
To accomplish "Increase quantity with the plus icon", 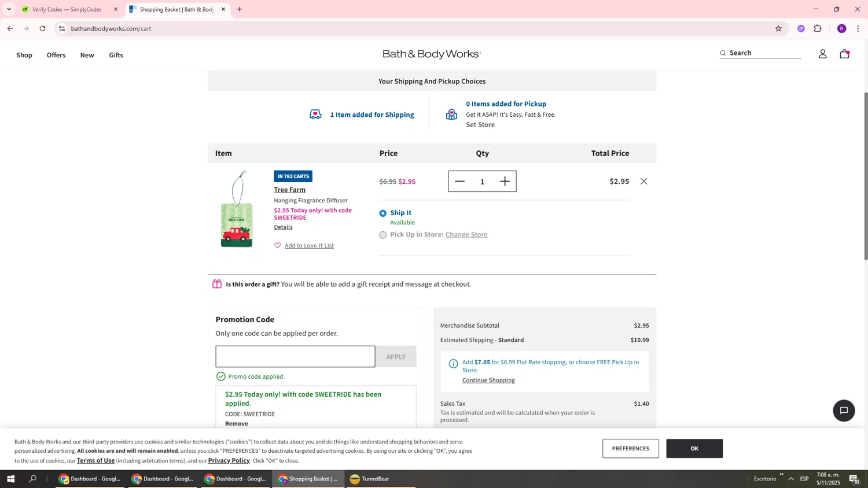I will tap(505, 182).
